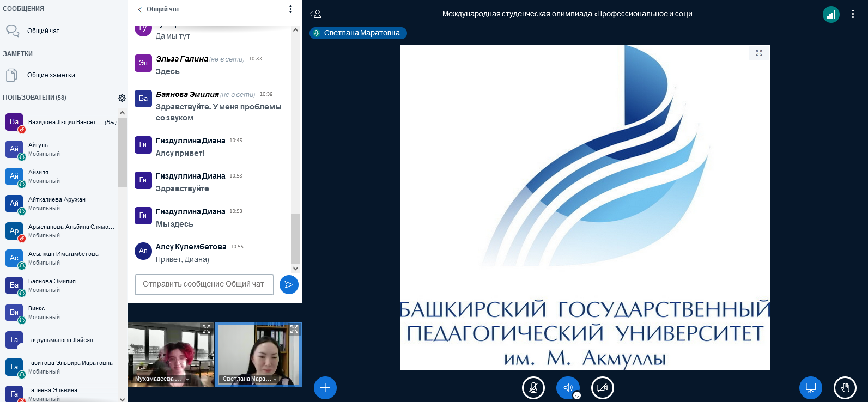Expand Мухамадеева webcam name dropdown
Screen dimensions: 868x402
click(x=187, y=379)
